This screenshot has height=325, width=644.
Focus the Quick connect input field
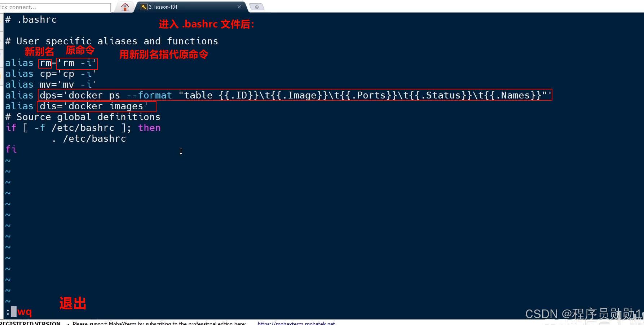click(x=55, y=7)
